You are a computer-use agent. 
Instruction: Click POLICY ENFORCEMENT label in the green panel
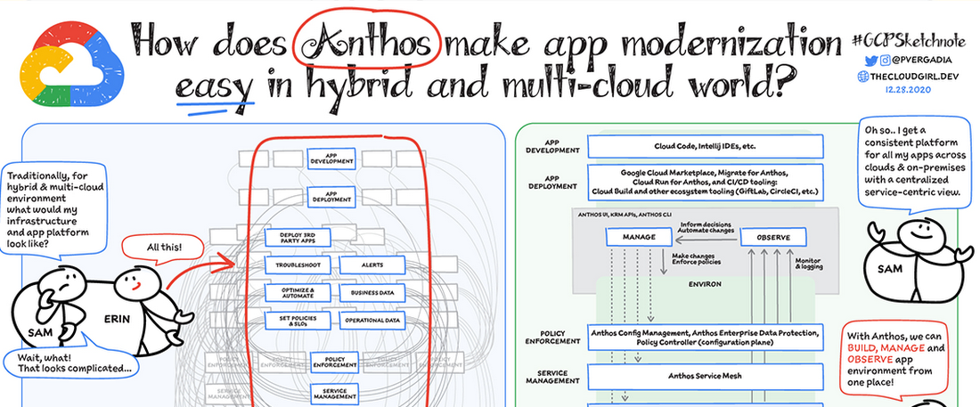tap(551, 338)
